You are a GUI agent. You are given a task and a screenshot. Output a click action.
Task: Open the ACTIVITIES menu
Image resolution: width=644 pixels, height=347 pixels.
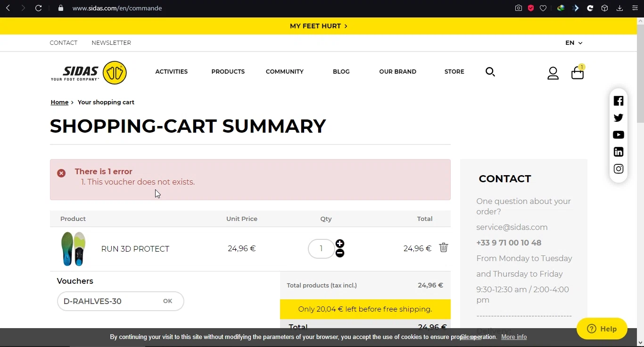tap(172, 72)
